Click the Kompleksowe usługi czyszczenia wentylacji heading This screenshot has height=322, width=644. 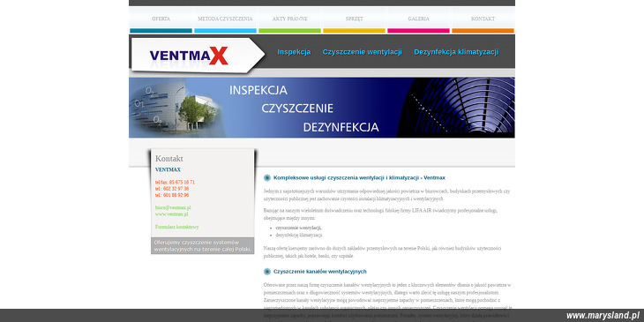coord(359,178)
